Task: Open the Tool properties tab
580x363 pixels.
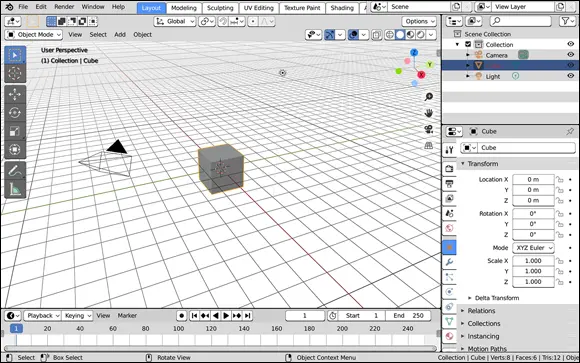Action: point(449,150)
